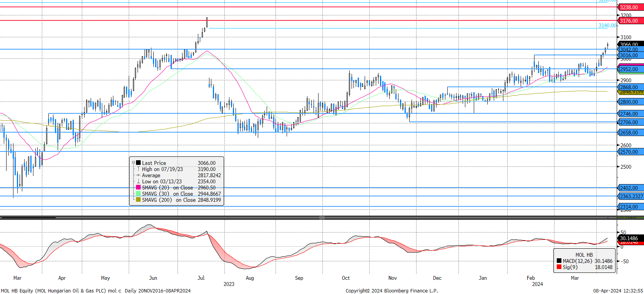This screenshot has height=294, width=644.
Task: Select the blue 3042.00 price tag
Action: click(x=631, y=50)
